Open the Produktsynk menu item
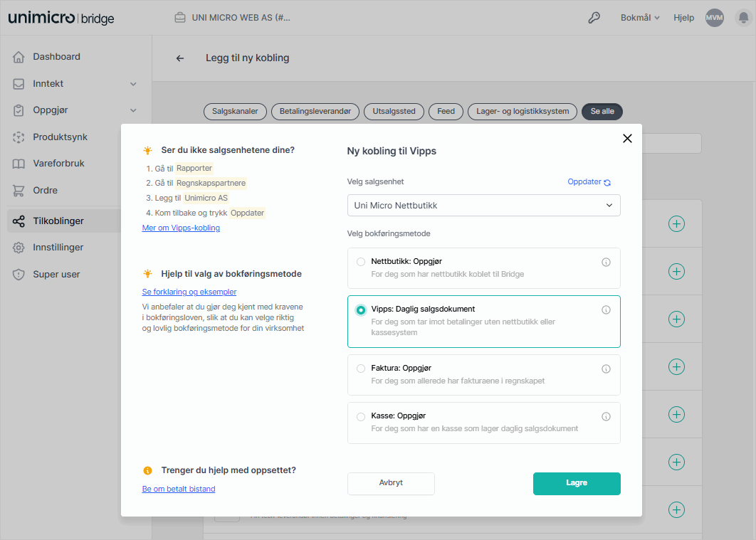The image size is (756, 540). (x=61, y=137)
